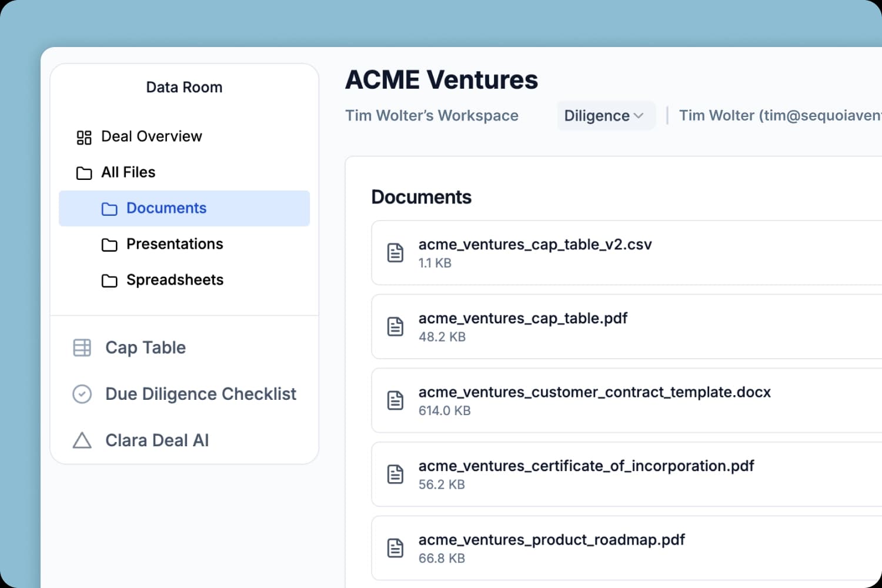Screen dimensions: 882x588
Task: Click the Cap Table grid icon
Action: [82, 348]
